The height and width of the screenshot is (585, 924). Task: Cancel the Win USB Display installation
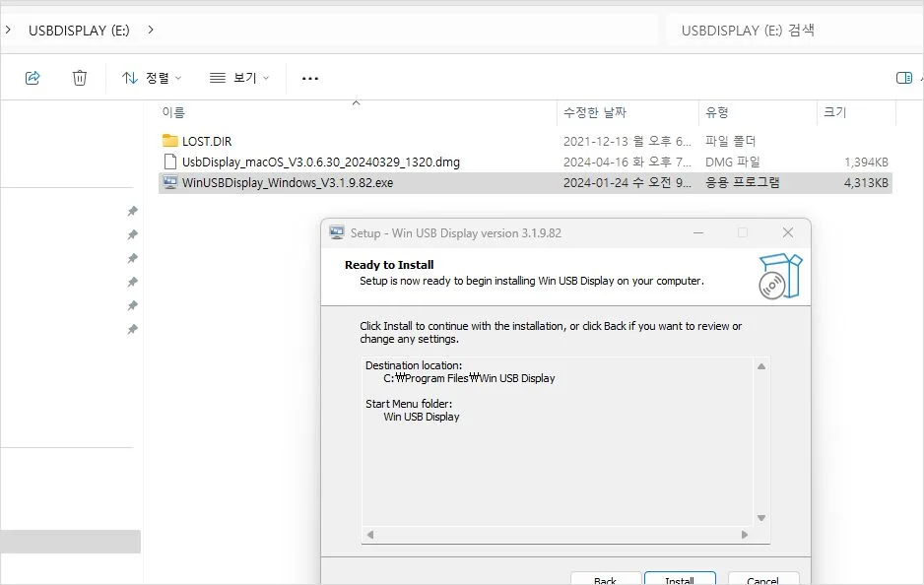[762, 580]
